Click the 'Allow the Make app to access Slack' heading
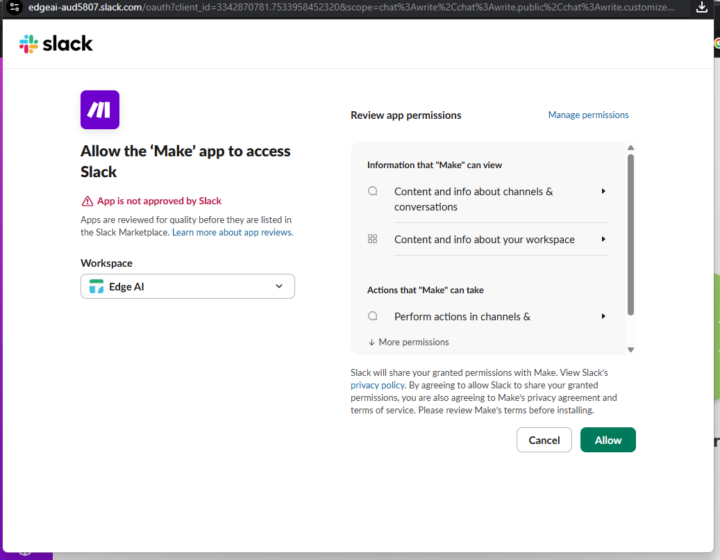Image resolution: width=720 pixels, height=560 pixels. [x=186, y=161]
